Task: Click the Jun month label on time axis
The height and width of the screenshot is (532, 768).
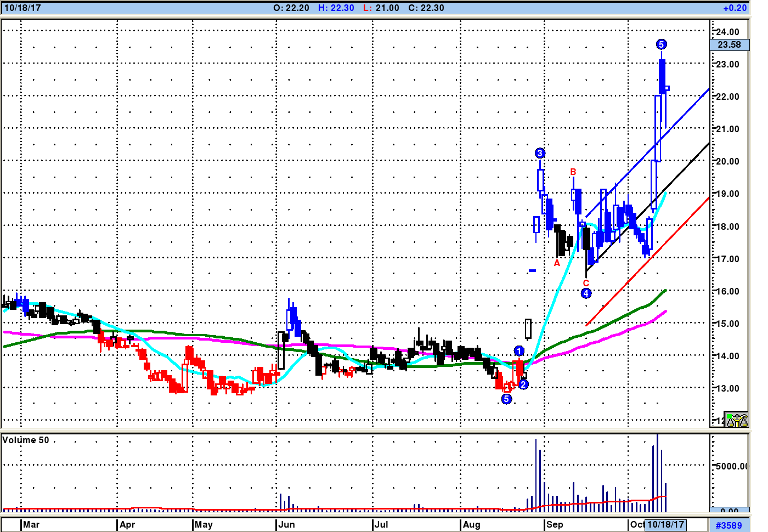Action: 286,524
